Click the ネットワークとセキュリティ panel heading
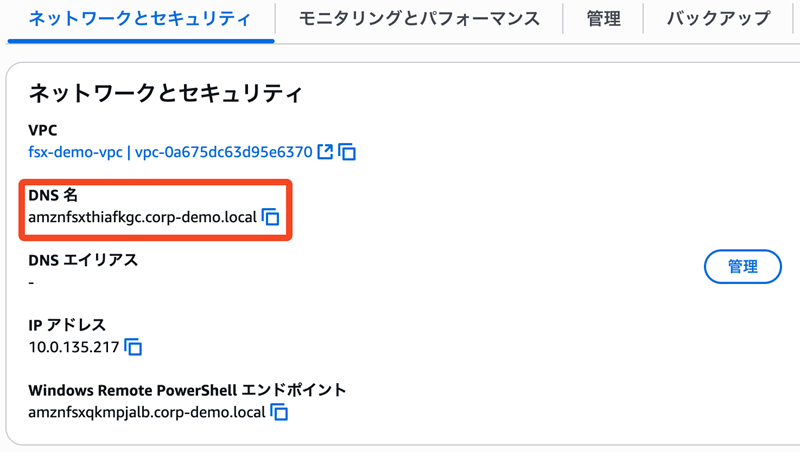 click(165, 94)
